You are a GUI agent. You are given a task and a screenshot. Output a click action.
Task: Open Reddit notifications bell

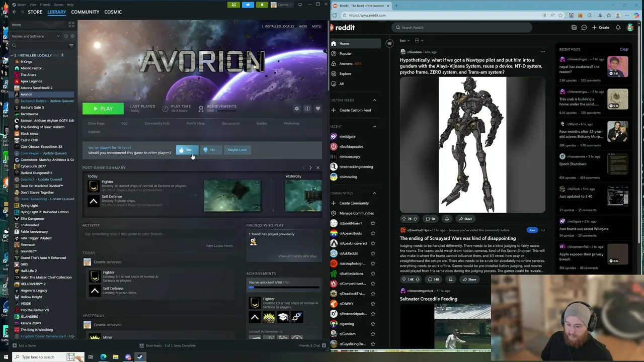click(x=618, y=28)
